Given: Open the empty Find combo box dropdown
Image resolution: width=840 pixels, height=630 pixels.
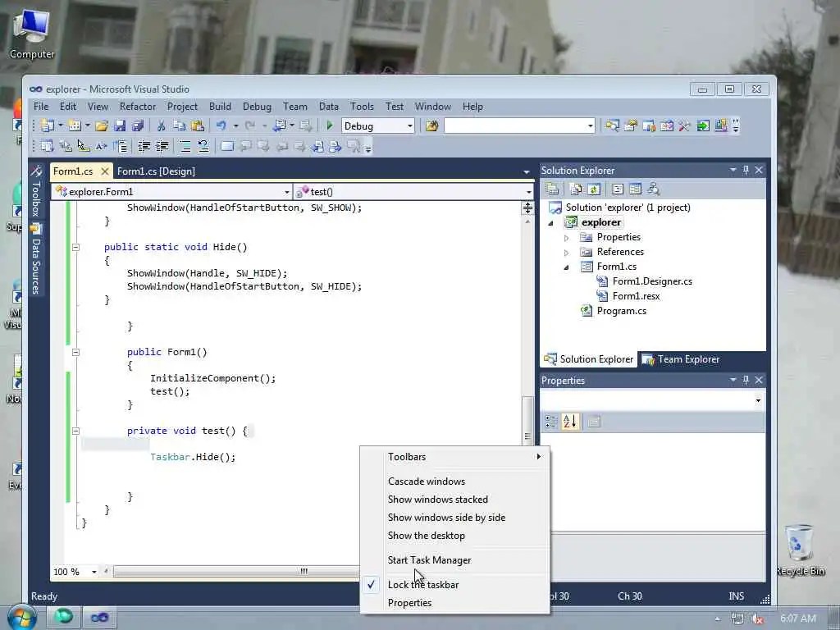Looking at the screenshot, I should click(590, 126).
